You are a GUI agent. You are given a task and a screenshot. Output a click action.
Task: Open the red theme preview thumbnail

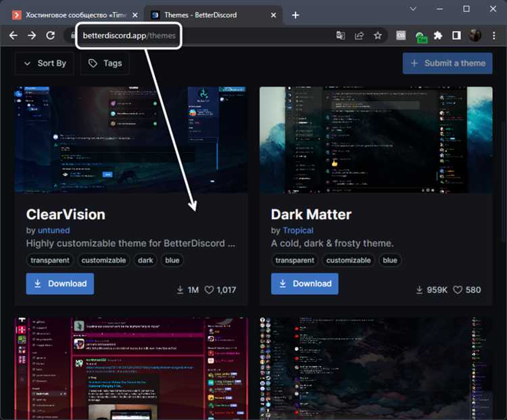coord(131,368)
